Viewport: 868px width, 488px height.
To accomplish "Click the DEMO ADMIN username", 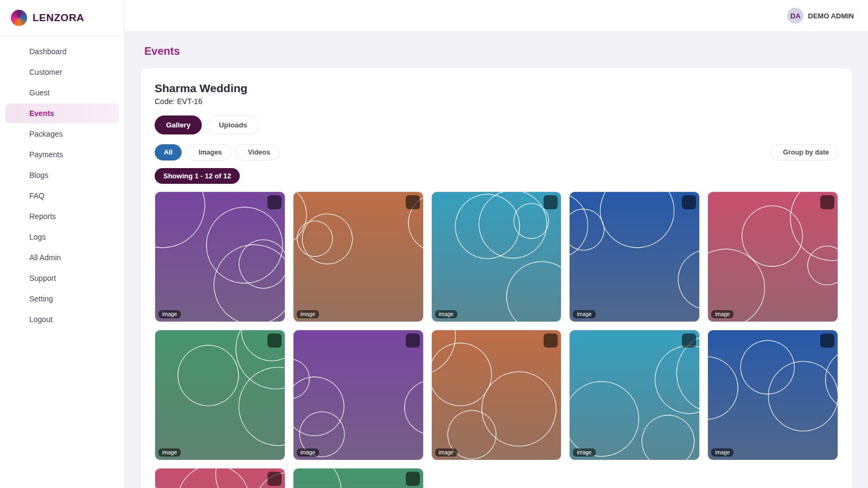I will 831,16.
